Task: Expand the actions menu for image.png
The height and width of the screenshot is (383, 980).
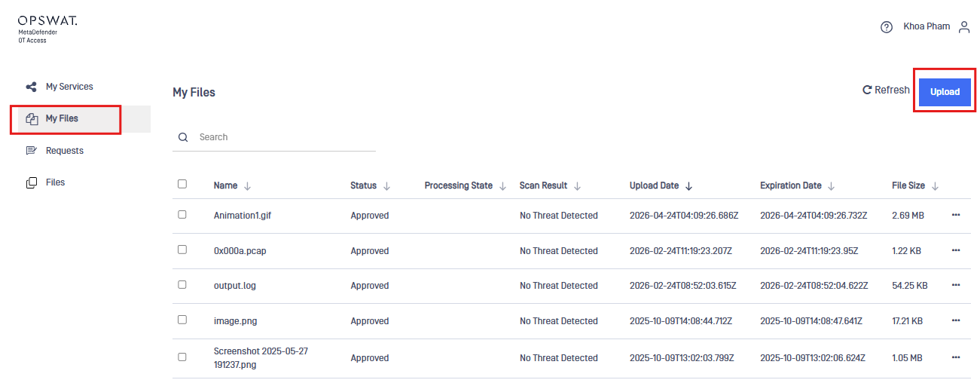Action: [956, 320]
